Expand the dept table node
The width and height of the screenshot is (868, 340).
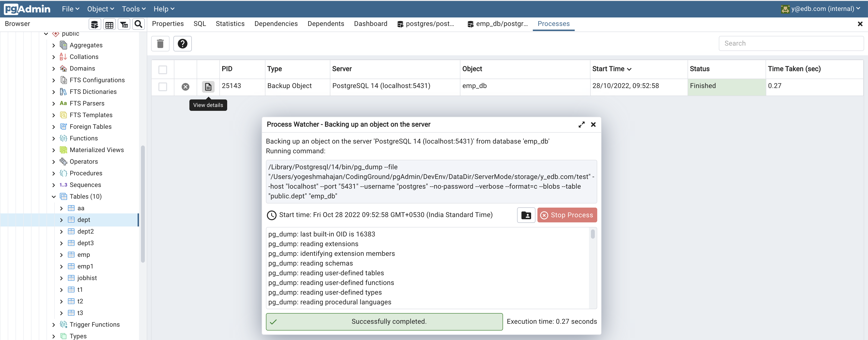(62, 219)
